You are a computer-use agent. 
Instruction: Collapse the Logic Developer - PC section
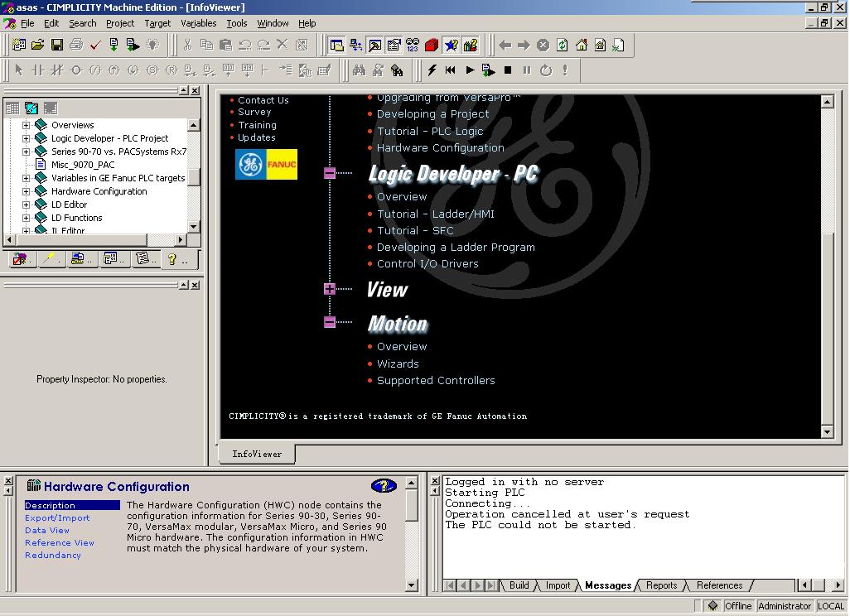330,173
